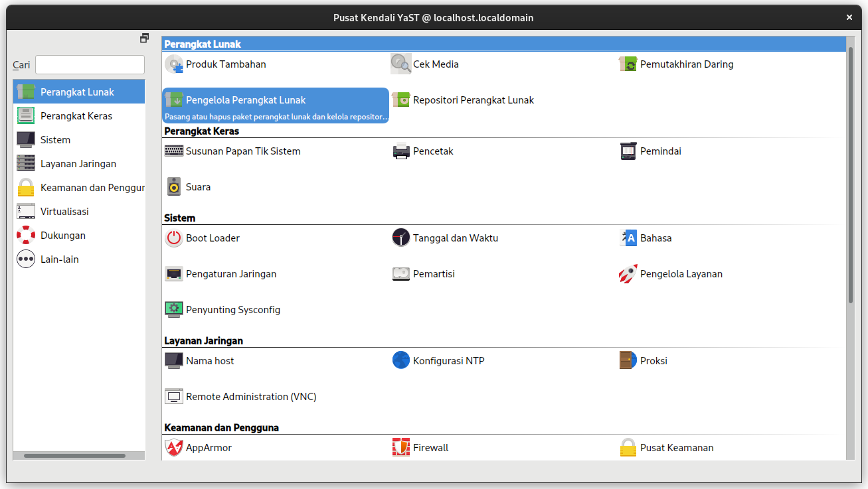Launch Cek Media icon

click(401, 64)
